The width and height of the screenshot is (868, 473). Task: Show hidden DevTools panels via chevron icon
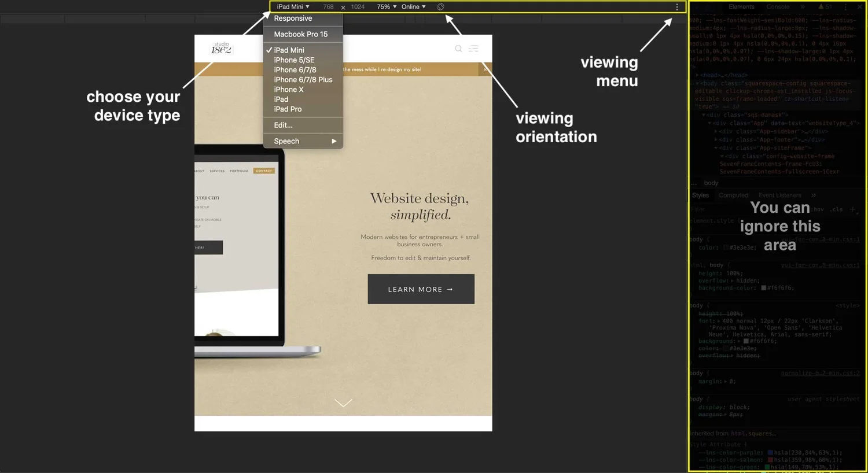803,6
